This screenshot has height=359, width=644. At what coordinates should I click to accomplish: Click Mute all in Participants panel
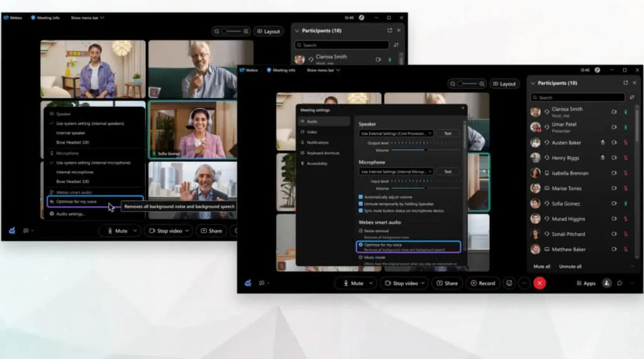tap(541, 267)
